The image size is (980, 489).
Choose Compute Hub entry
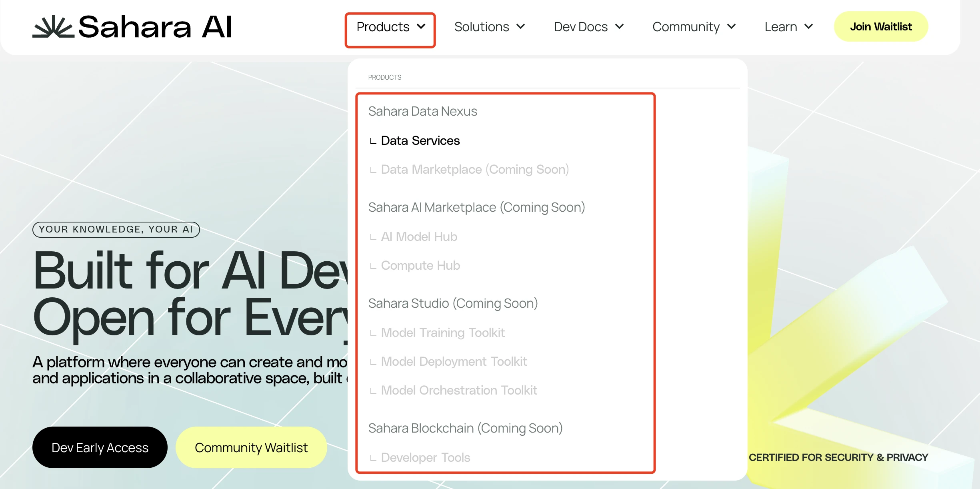[420, 265]
